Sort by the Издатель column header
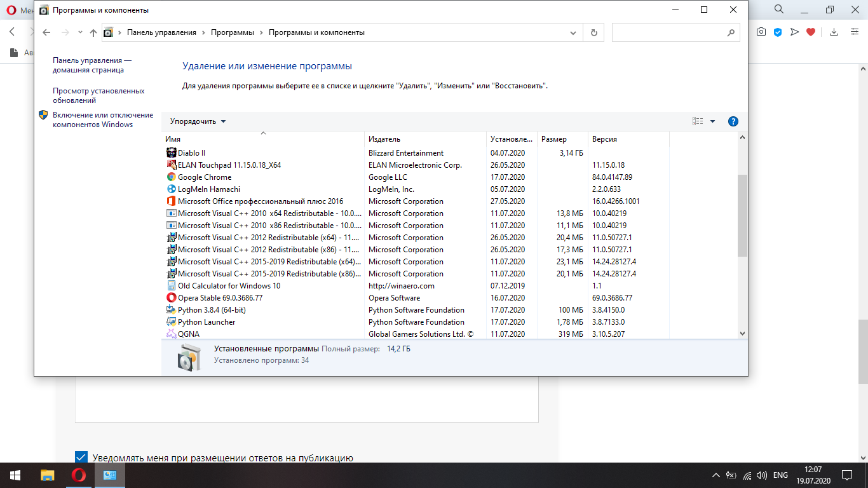The height and width of the screenshot is (488, 868). [x=425, y=139]
